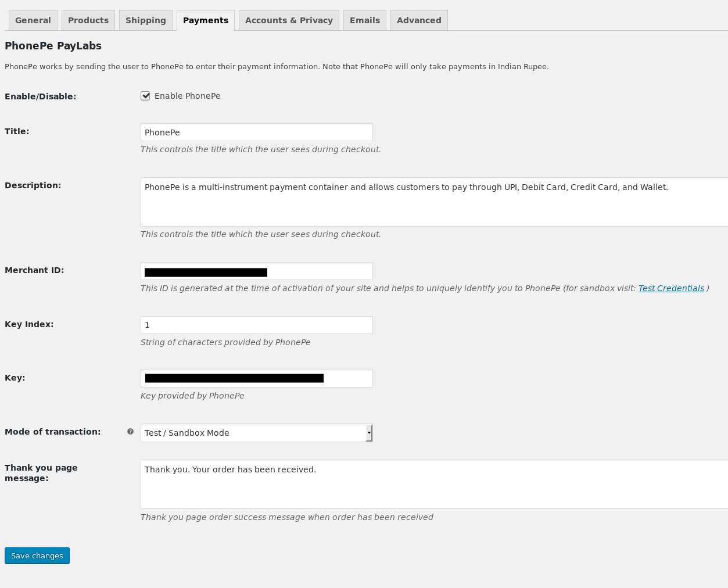Click the Thank you page message textarea
This screenshot has height=588, width=728.
click(x=434, y=485)
